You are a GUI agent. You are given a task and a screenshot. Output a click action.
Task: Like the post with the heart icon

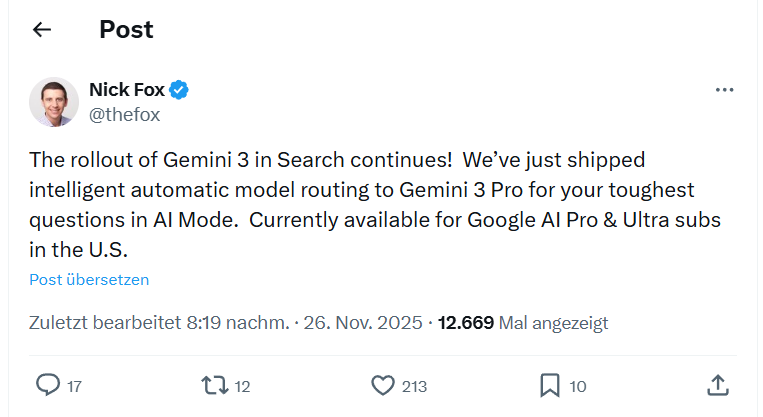coord(383,385)
